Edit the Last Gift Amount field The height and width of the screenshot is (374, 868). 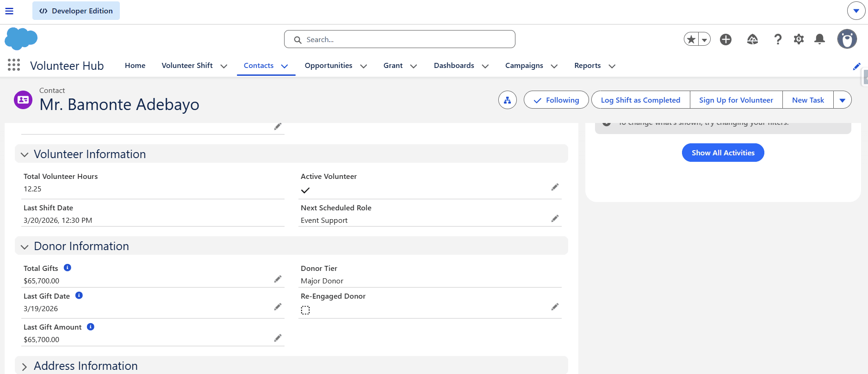coord(278,338)
